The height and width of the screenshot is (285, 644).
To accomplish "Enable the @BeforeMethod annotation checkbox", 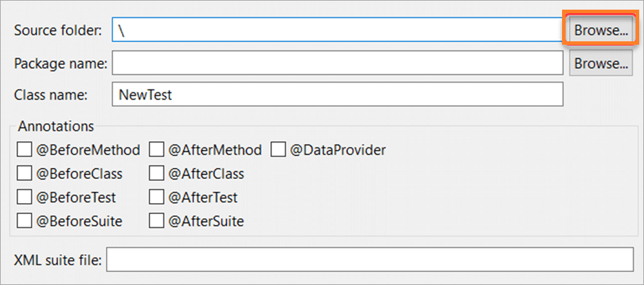I will click(24, 150).
